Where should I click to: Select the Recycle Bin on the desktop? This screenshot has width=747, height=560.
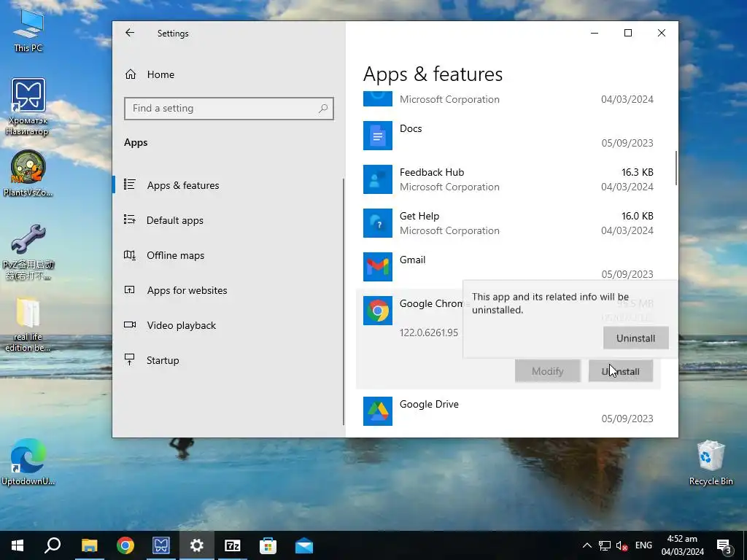(711, 463)
